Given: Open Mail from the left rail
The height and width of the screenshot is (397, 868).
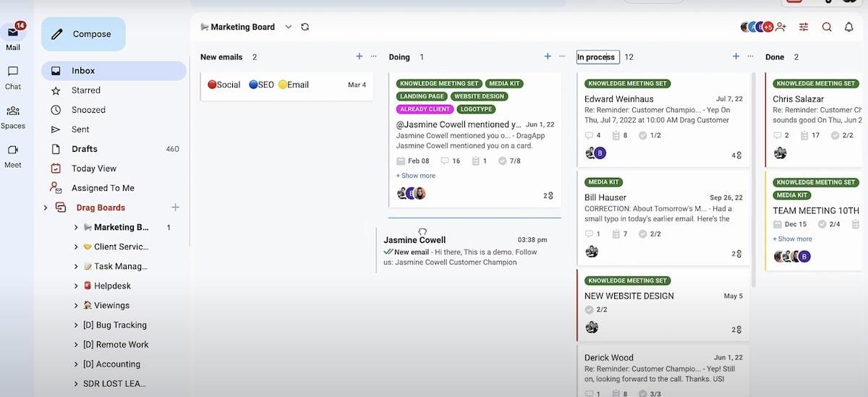Looking at the screenshot, I should click(x=13, y=38).
